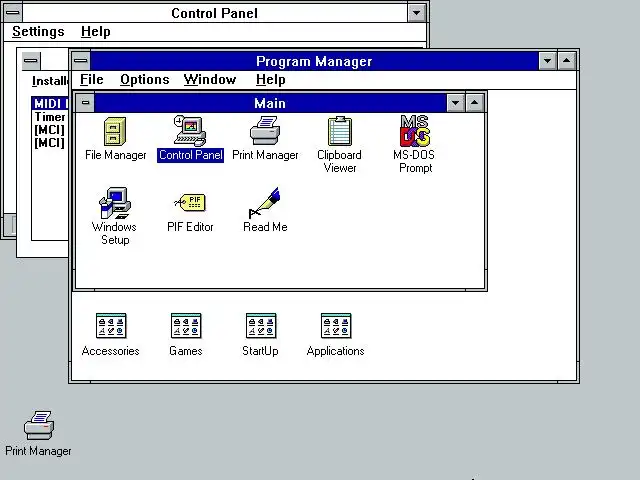Select the Accessories program group icon
The height and width of the screenshot is (480, 640).
[x=111, y=335]
